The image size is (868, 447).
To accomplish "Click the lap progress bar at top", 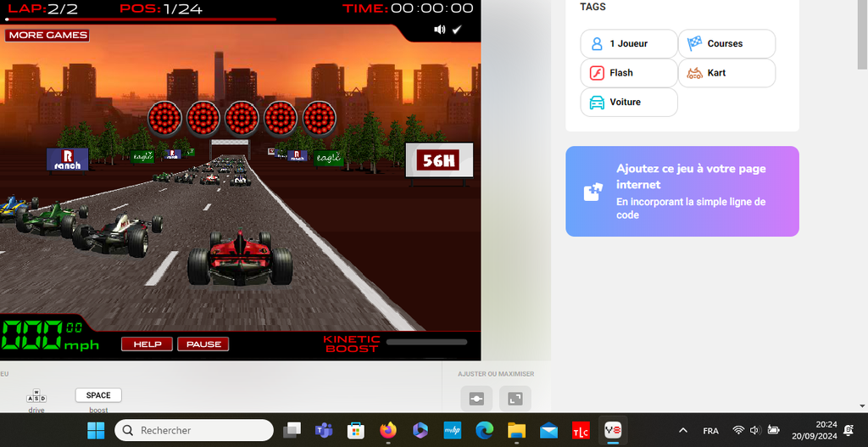I will click(x=141, y=20).
